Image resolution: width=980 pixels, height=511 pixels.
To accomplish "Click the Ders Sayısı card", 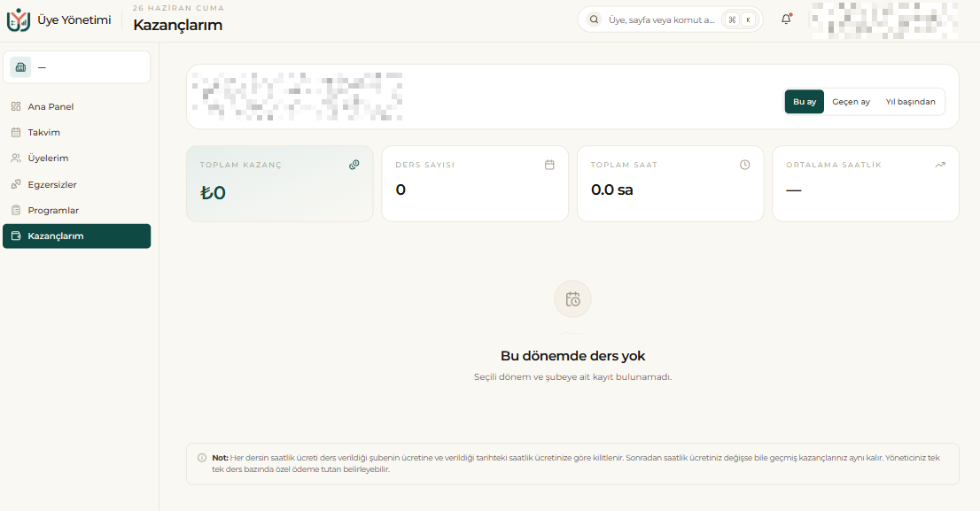I will pos(475,183).
